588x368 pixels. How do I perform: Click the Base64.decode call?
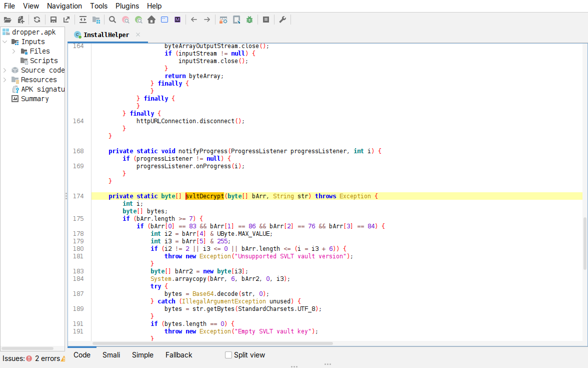(215, 293)
